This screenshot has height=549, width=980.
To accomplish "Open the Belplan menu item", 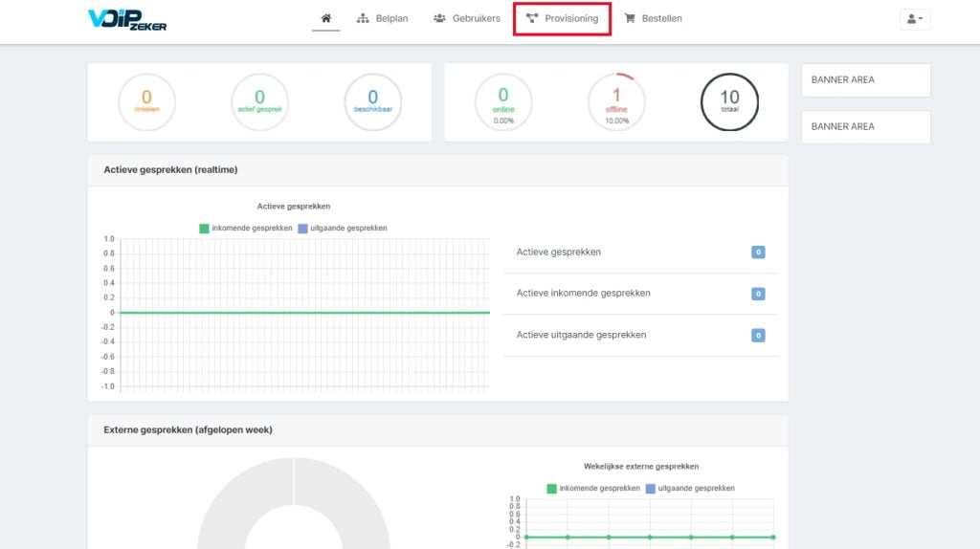I will [382, 18].
